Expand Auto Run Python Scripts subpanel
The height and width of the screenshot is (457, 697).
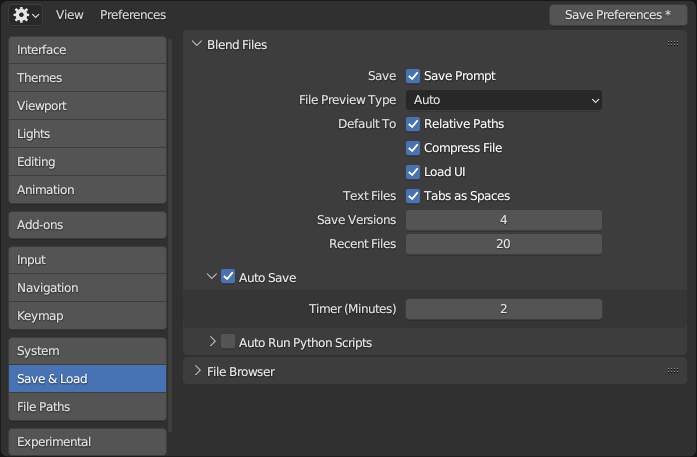click(212, 341)
